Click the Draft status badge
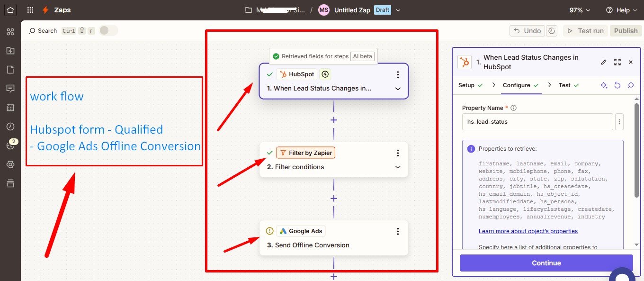Image resolution: width=644 pixels, height=281 pixels. tap(383, 10)
